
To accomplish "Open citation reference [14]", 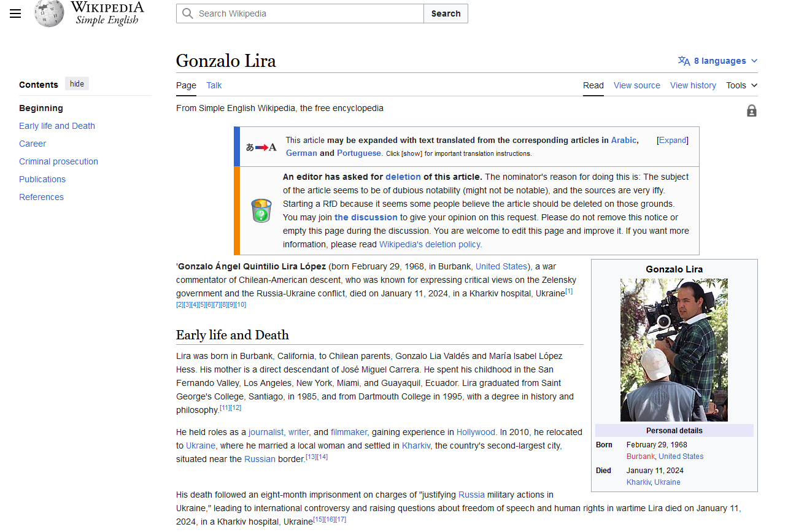I will [x=322, y=457].
